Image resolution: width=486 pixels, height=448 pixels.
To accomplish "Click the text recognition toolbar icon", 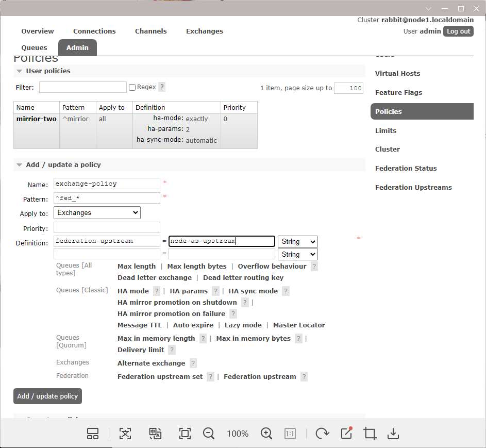I will (125, 434).
